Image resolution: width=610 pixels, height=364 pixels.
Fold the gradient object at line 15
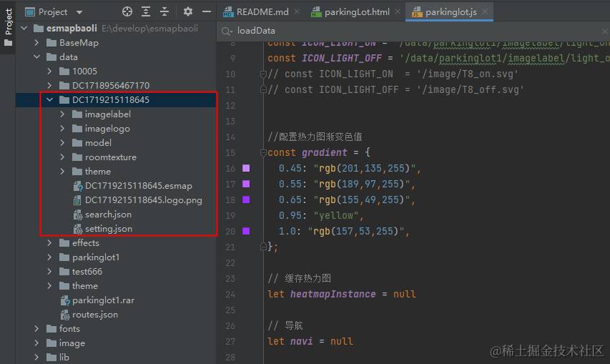pyautogui.click(x=263, y=152)
